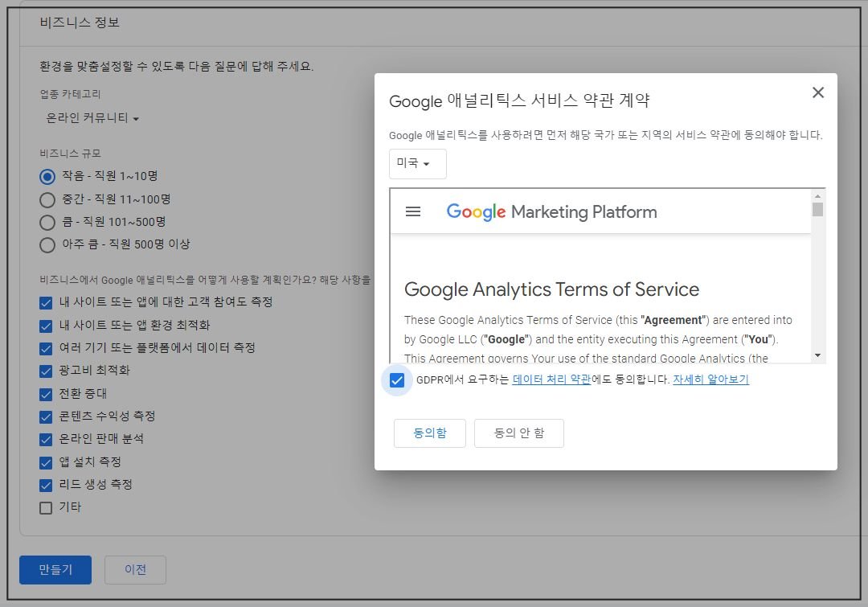This screenshot has height=607, width=868.
Task: Click the 데이터 처리 약관 link
Action: tap(551, 379)
